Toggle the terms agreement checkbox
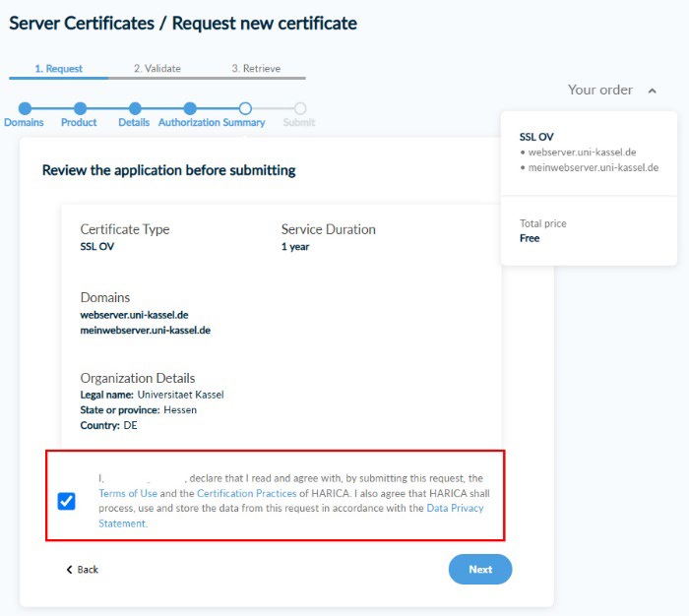This screenshot has height=616, width=689. [x=66, y=501]
